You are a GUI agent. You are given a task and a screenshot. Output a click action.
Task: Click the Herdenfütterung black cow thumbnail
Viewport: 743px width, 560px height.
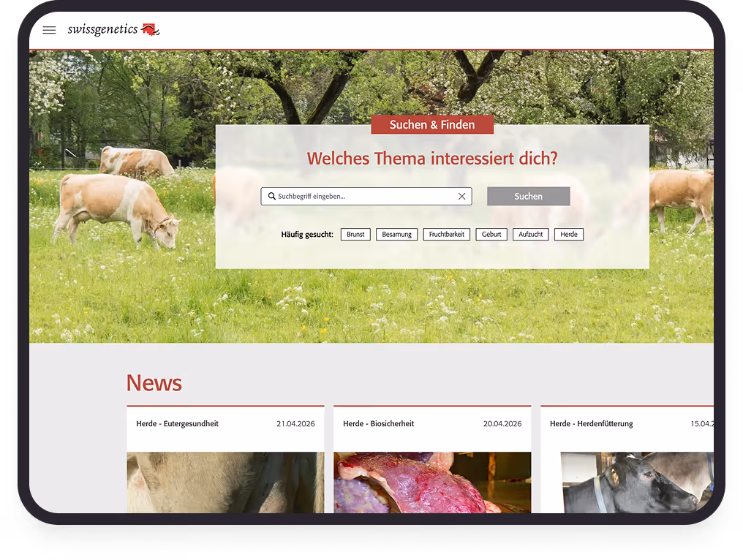[637, 483]
